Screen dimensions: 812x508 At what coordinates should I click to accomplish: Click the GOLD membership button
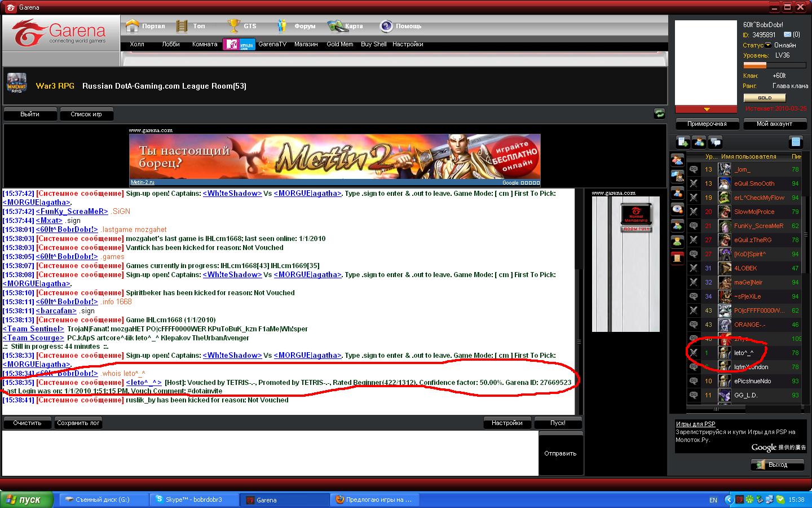coord(765,98)
